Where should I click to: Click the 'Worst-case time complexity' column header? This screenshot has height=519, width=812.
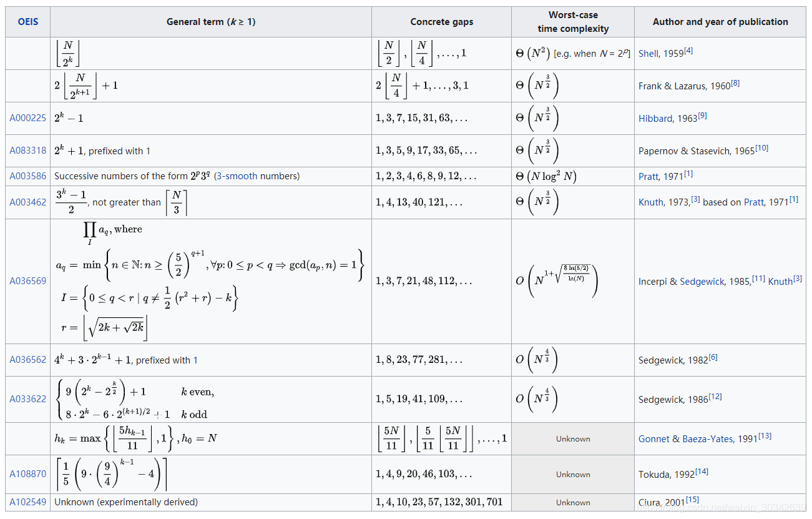pyautogui.click(x=573, y=22)
